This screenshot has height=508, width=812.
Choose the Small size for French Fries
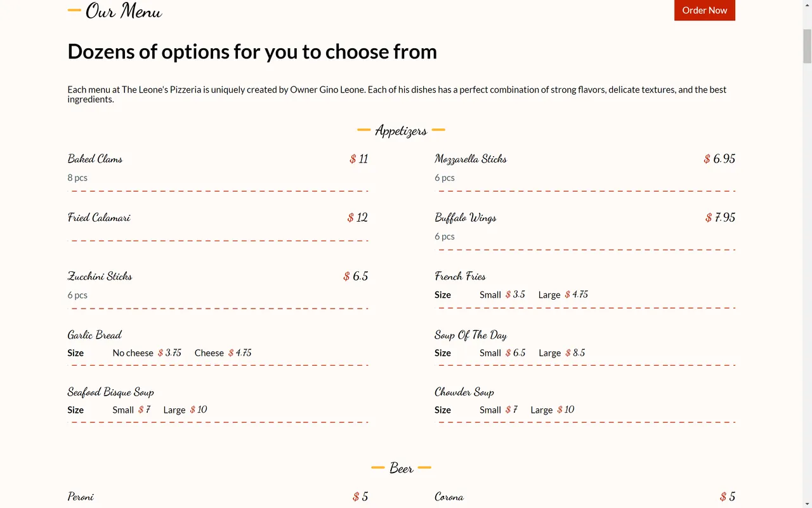[x=490, y=295]
